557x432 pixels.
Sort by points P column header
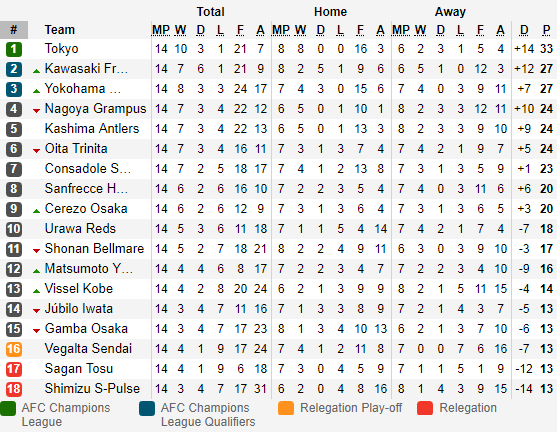pos(546,30)
